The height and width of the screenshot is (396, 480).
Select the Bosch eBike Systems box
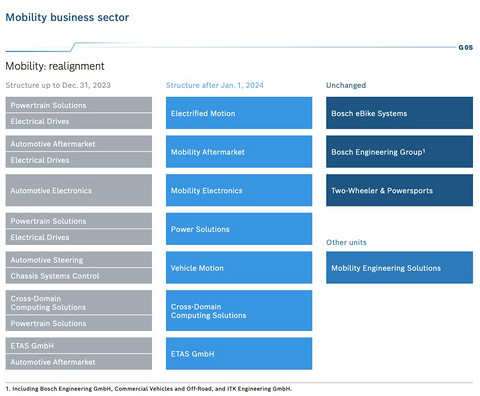coord(399,113)
